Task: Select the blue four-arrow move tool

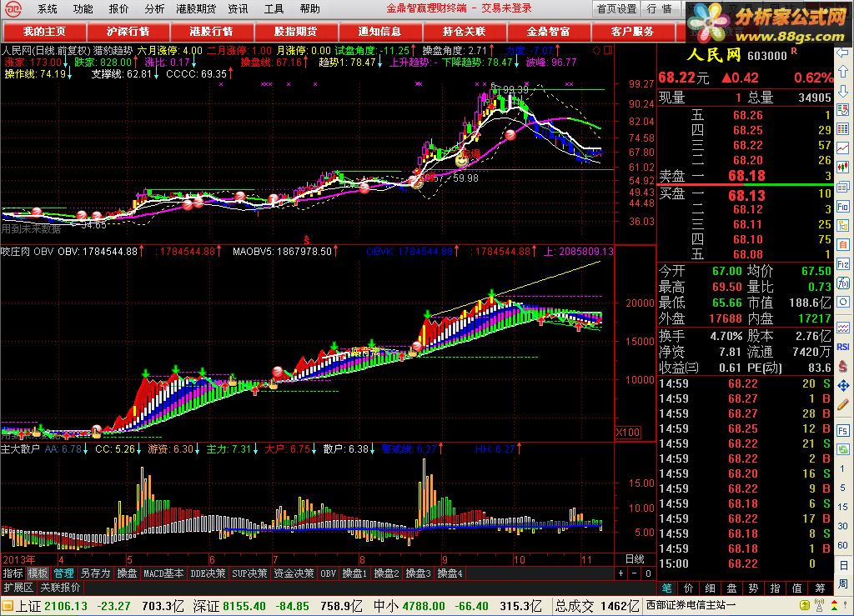Action: click(x=842, y=386)
